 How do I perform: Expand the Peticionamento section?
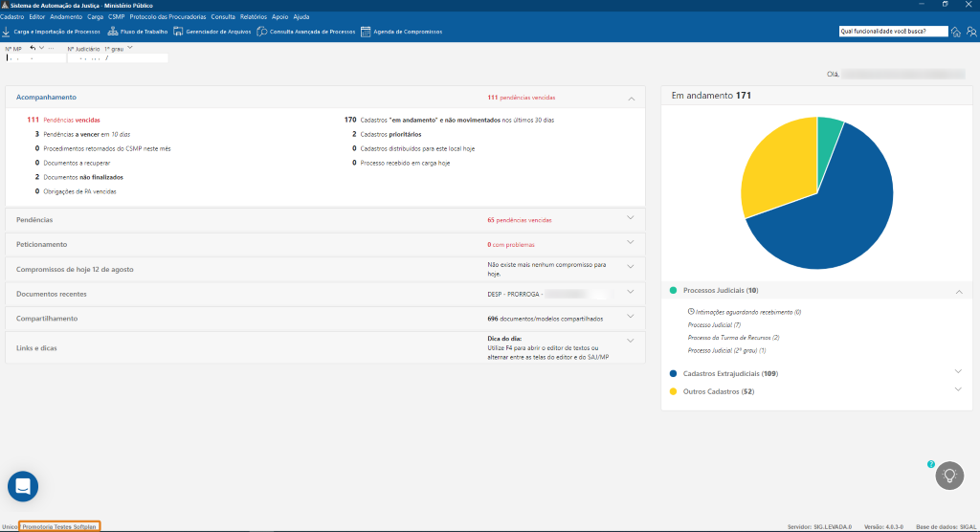click(631, 244)
